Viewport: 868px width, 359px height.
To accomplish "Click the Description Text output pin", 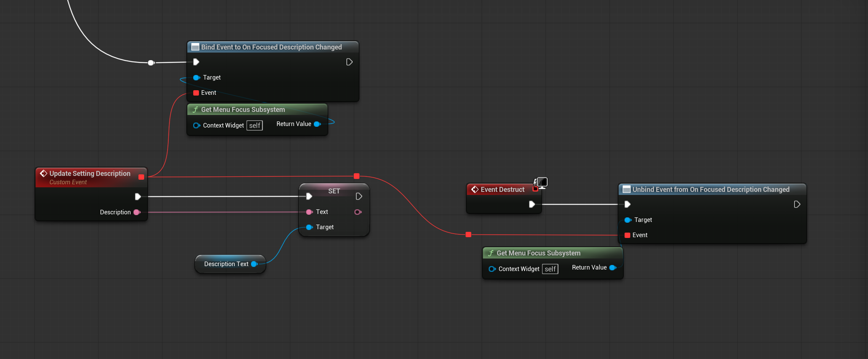I will [254, 264].
